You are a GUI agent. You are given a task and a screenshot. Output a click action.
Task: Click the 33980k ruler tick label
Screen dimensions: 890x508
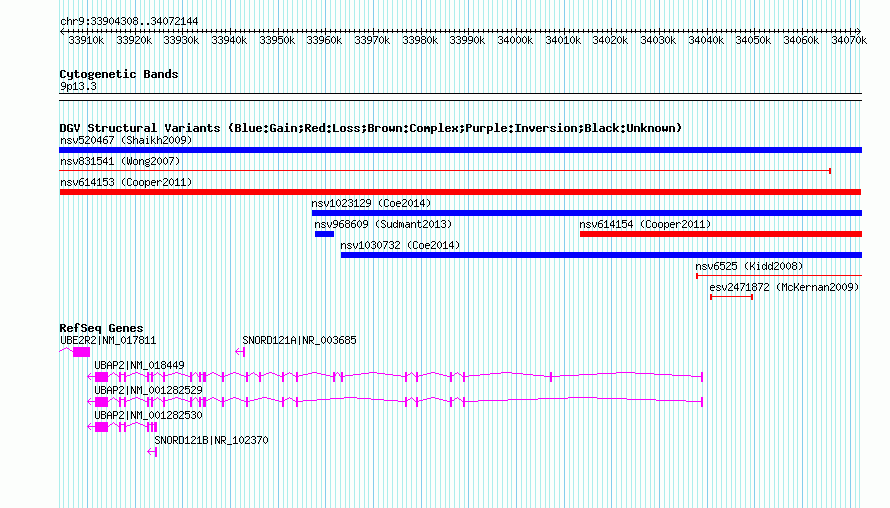pos(420,40)
